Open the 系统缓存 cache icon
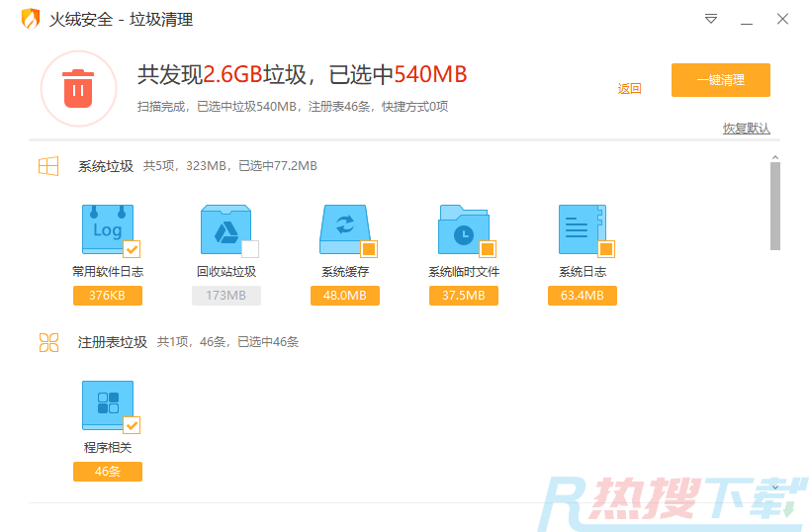 (x=344, y=229)
